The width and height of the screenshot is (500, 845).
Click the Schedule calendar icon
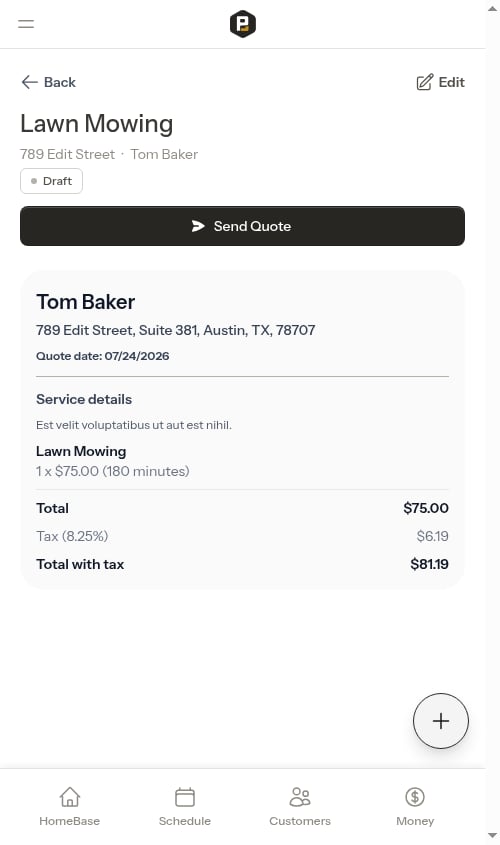[185, 796]
